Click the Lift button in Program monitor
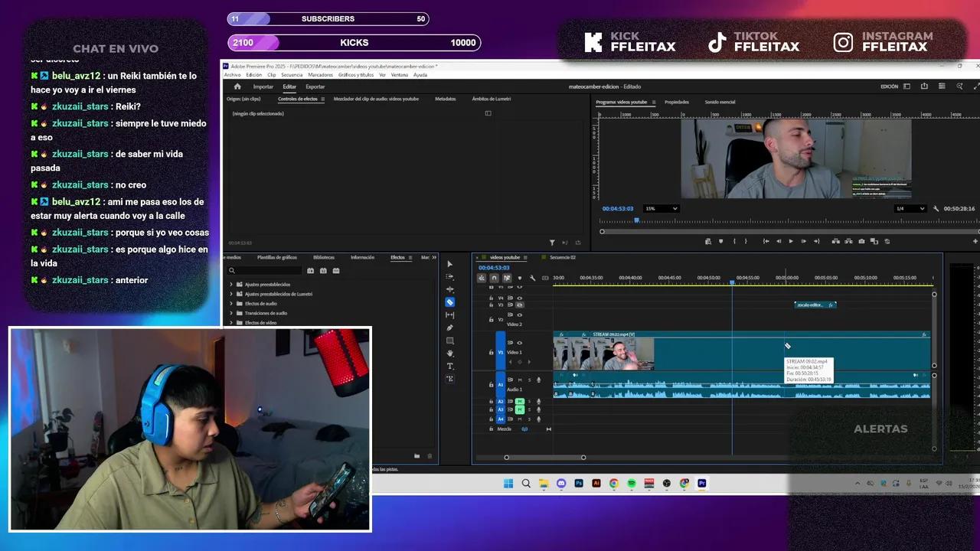Viewport: 980px width, 551px height. tap(836, 241)
